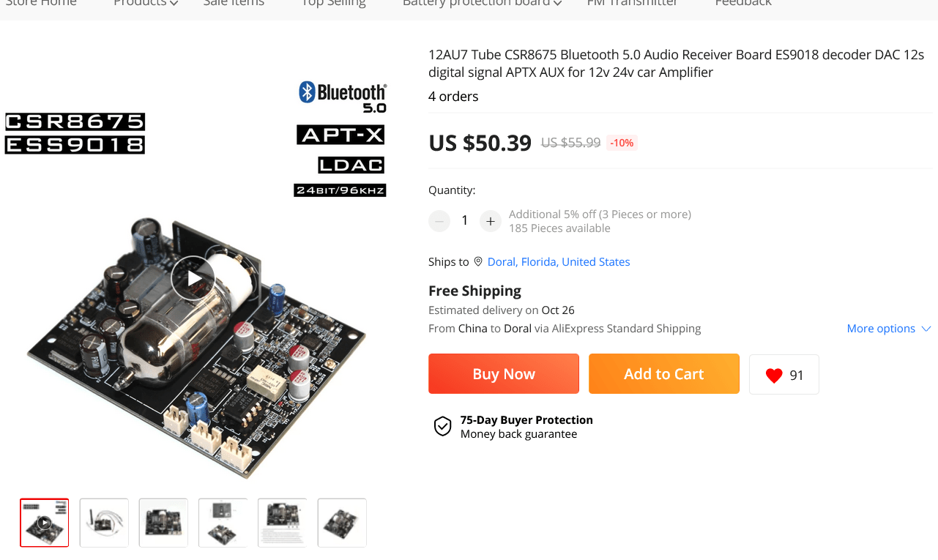The width and height of the screenshot is (938, 560).
Task: Click the buyer protection shield icon
Action: click(442, 426)
